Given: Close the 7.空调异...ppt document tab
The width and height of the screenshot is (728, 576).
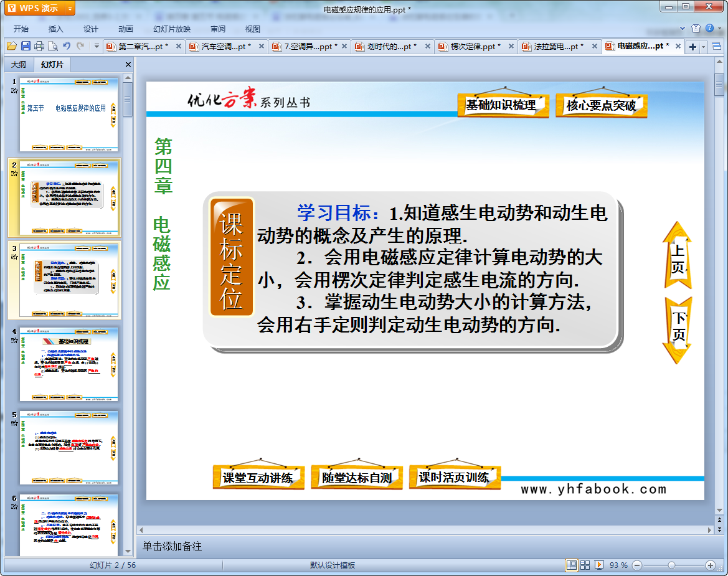Looking at the screenshot, I should [x=344, y=47].
